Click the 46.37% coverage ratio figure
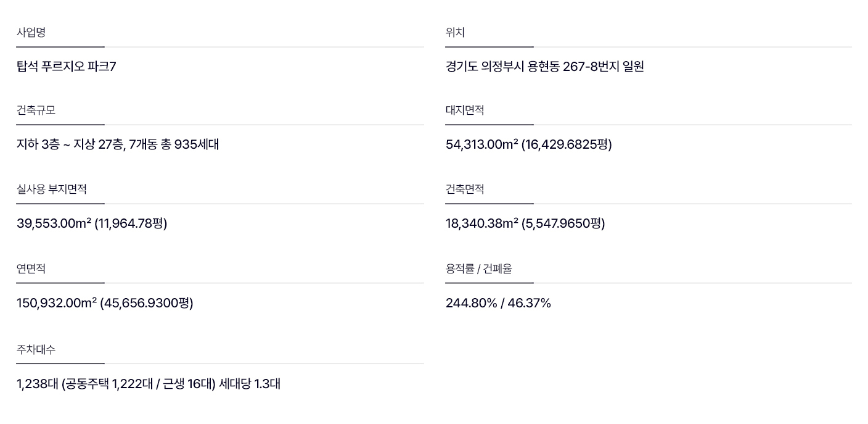 (x=529, y=303)
